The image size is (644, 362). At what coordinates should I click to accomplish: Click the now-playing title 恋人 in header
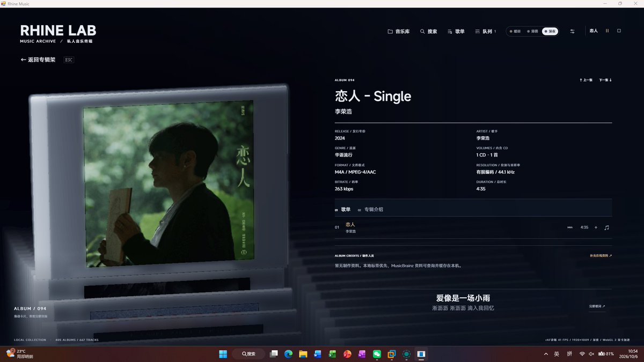(594, 31)
